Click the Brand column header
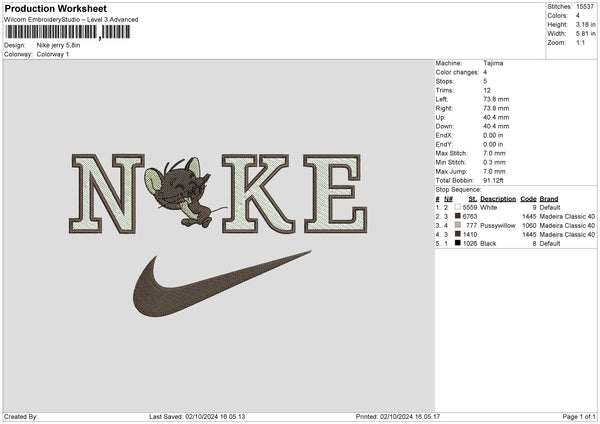The image size is (600, 424). [x=549, y=199]
